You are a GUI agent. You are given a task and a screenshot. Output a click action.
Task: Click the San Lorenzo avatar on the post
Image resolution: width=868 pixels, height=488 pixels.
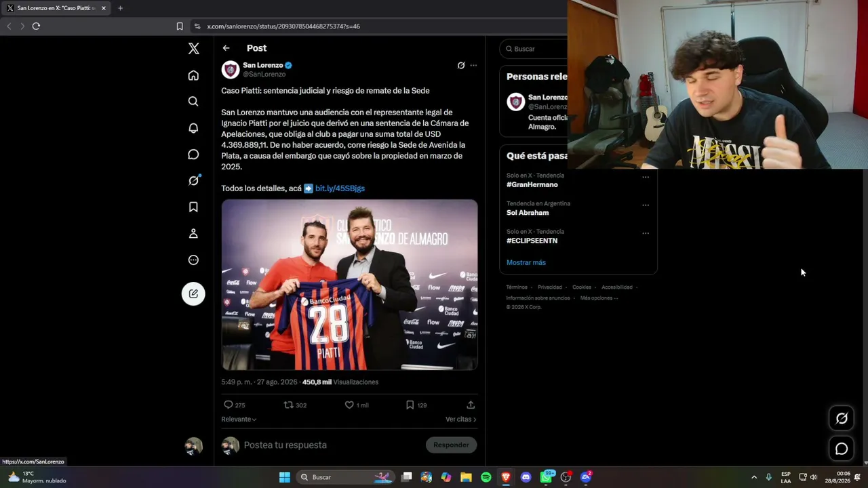[x=231, y=69]
